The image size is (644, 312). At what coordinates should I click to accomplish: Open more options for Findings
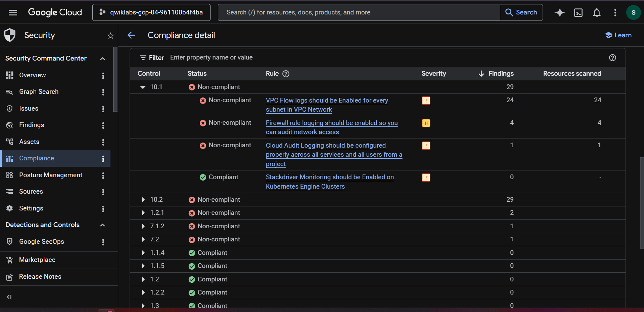[103, 125]
